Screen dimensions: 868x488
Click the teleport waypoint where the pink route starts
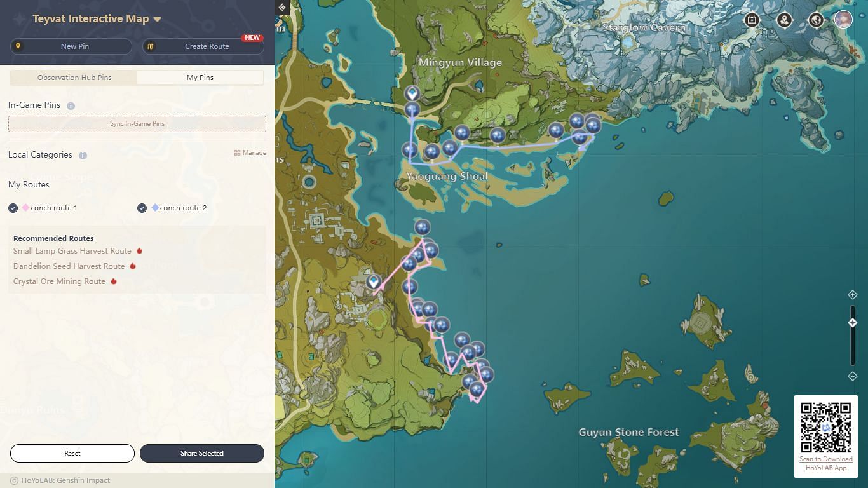(373, 281)
